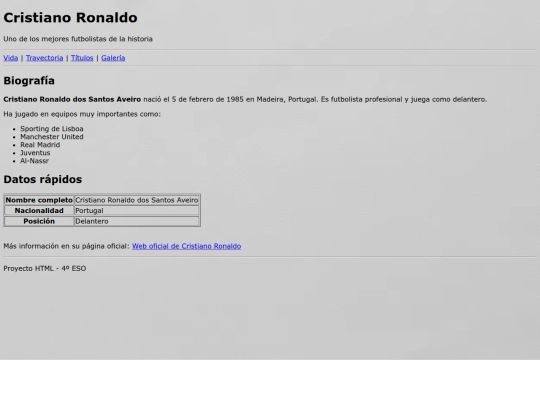Click 'Ha jugado en equipos muy importantes como:'

pos(82,114)
